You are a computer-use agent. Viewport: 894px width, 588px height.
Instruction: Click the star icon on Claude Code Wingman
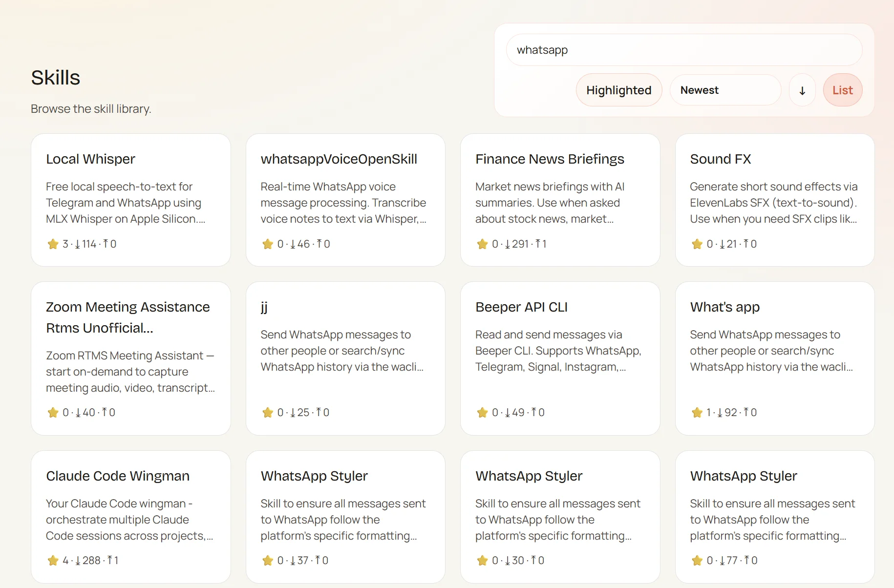click(x=53, y=560)
